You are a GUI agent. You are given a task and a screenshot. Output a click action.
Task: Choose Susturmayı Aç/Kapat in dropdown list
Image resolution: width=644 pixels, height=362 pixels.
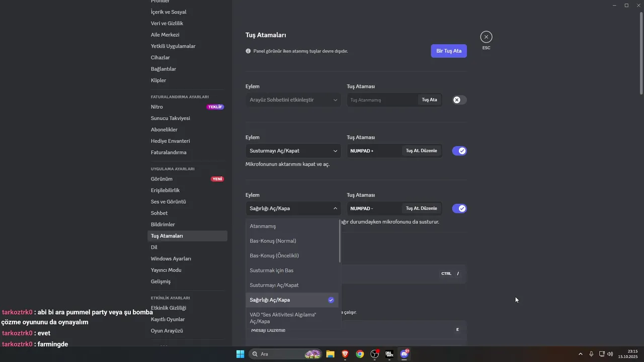pyautogui.click(x=292, y=285)
